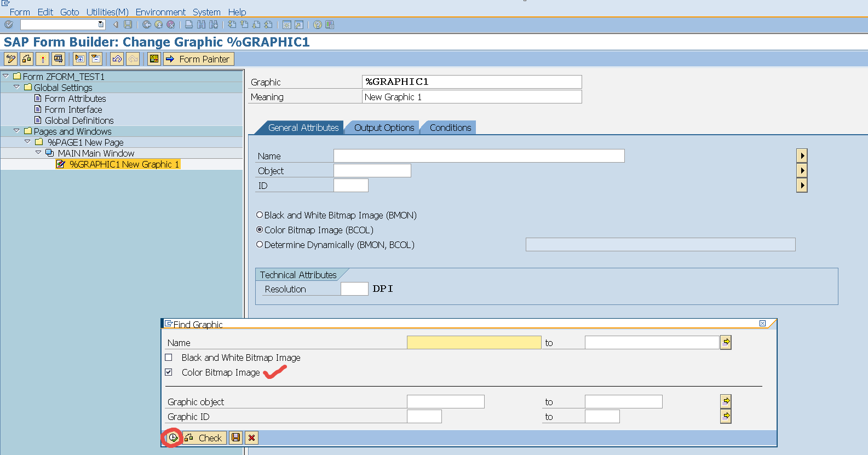Switch to the Output Options tab

pos(384,128)
